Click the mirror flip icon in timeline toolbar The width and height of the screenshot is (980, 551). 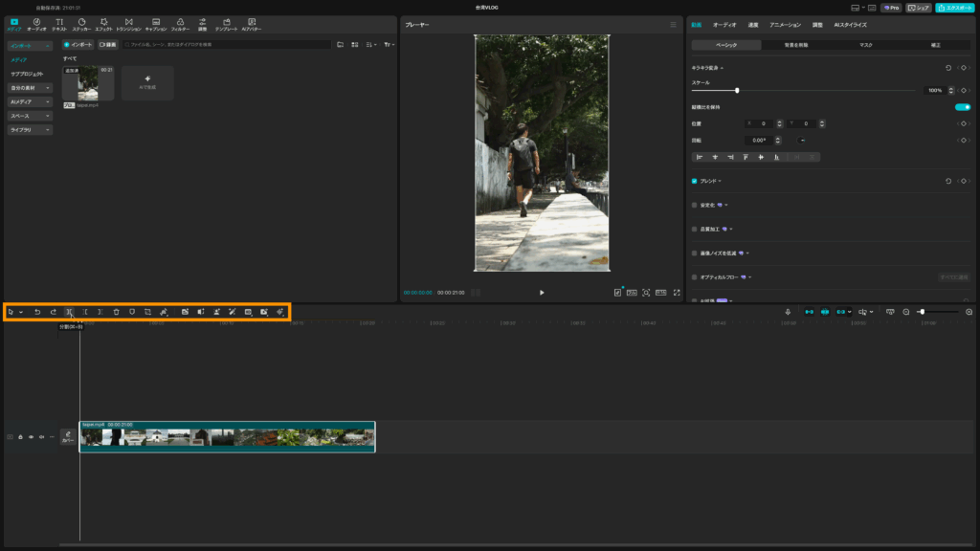pos(201,312)
